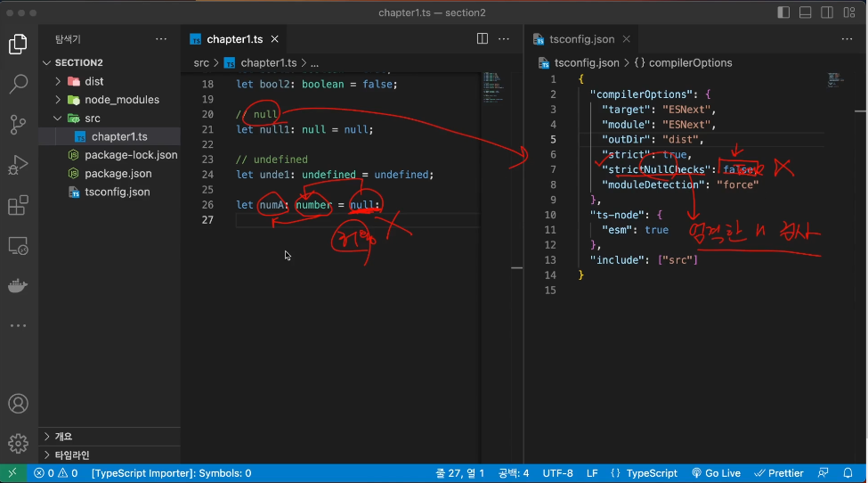
Task: Open the Manage settings gear
Action: click(19, 443)
